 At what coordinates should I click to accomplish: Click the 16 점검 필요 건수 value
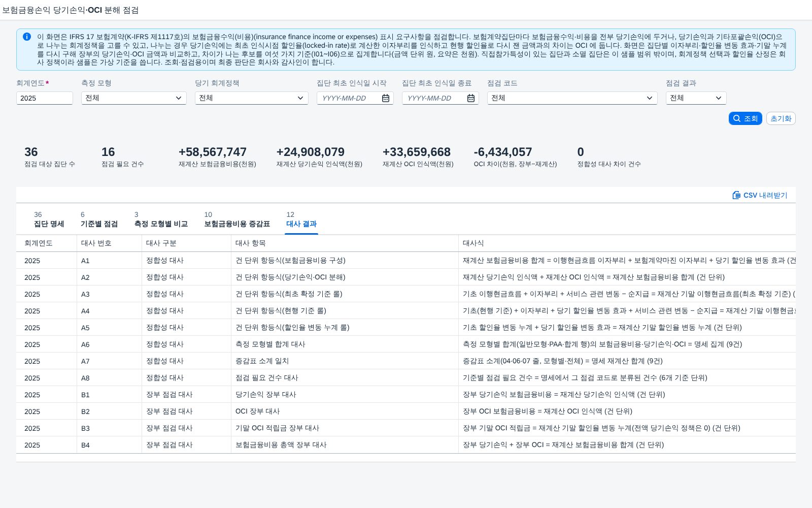point(108,152)
